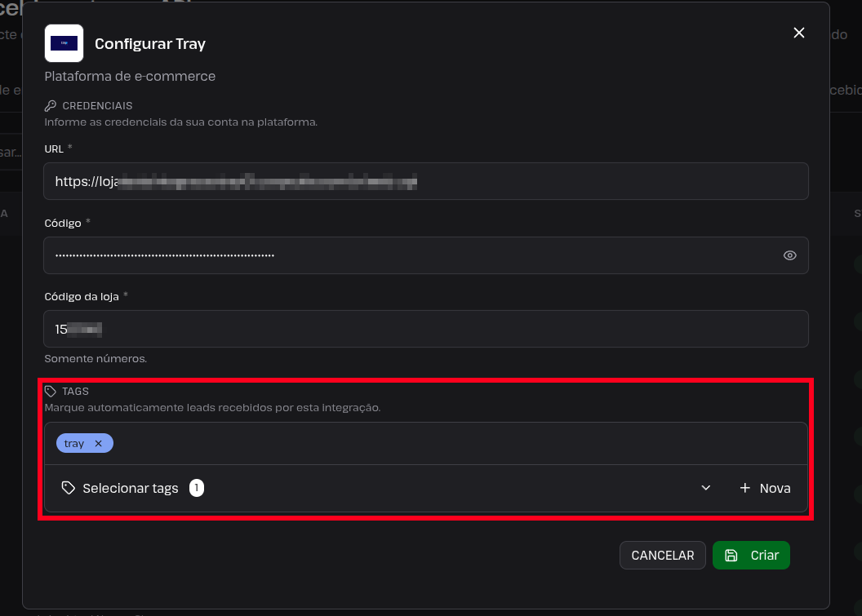Click the key icon beside CREDENCIAIS

click(x=51, y=105)
